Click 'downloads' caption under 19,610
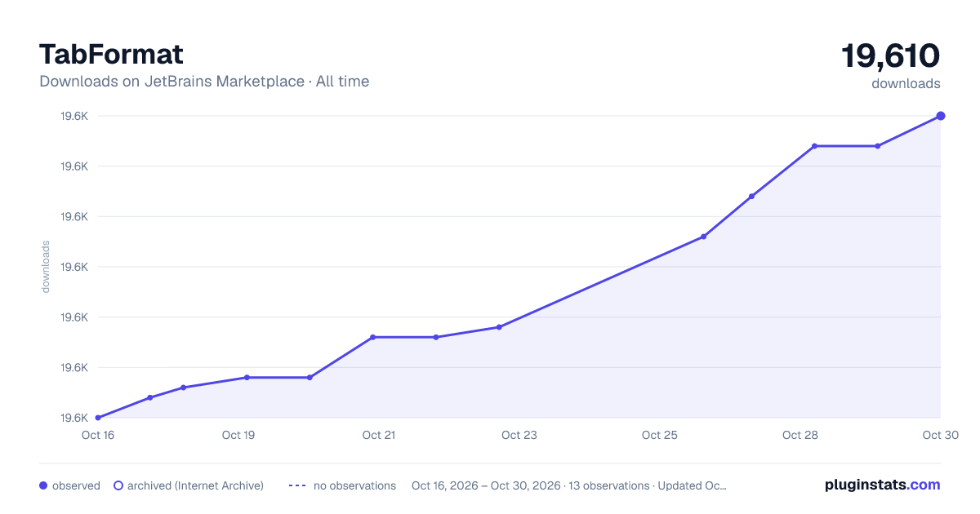The width and height of the screenshot is (980, 514). pos(906,83)
